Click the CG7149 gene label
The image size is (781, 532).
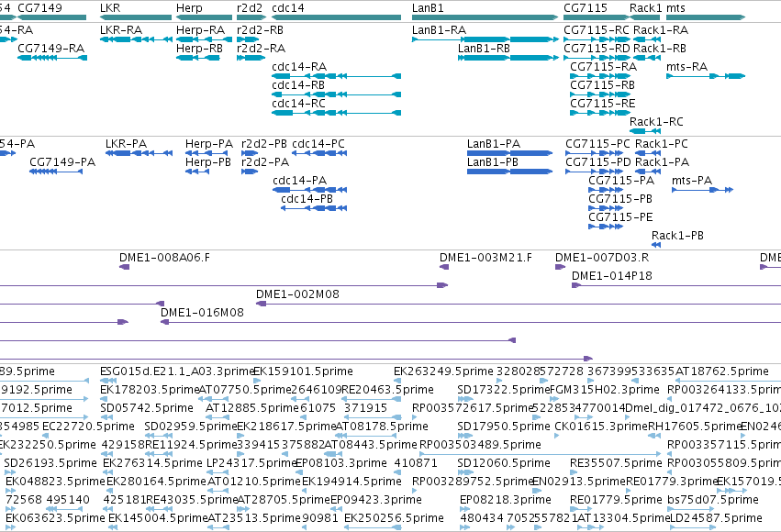click(x=39, y=8)
